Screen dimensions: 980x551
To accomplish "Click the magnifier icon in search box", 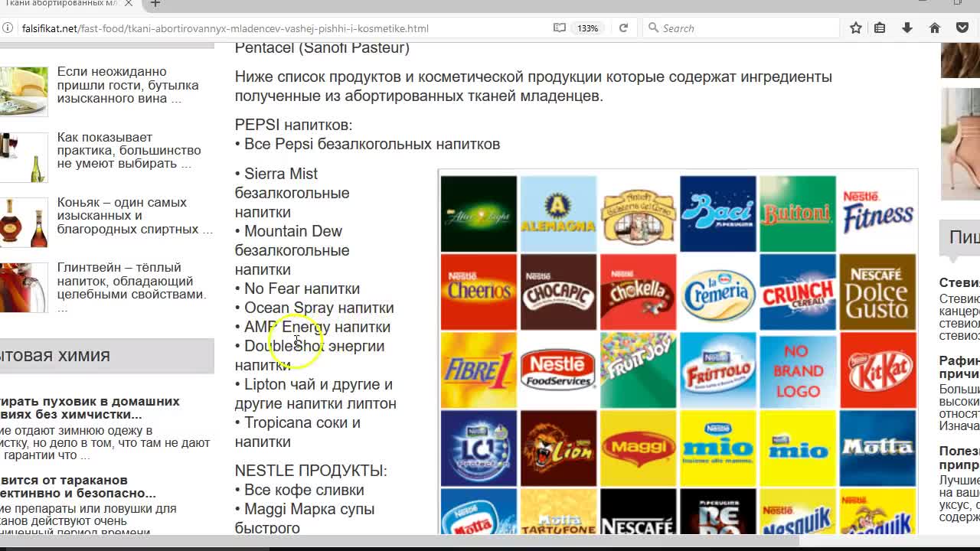I will pyautogui.click(x=653, y=28).
